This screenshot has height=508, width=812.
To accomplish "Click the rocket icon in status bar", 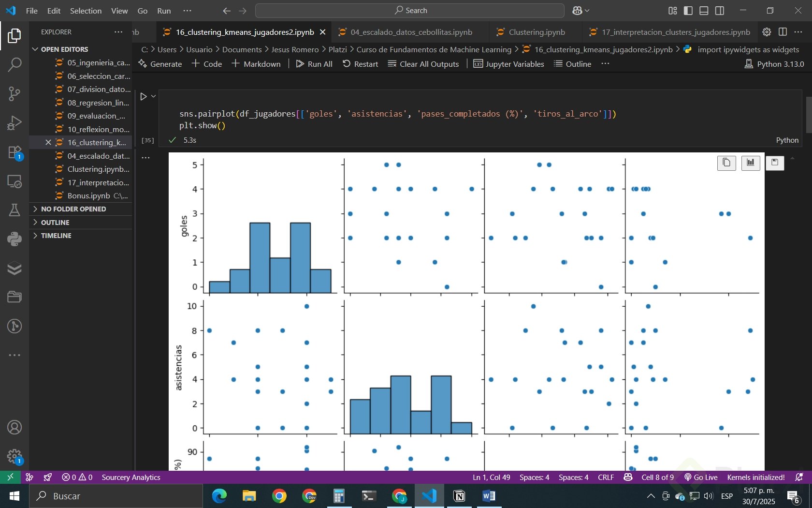I will (48, 477).
